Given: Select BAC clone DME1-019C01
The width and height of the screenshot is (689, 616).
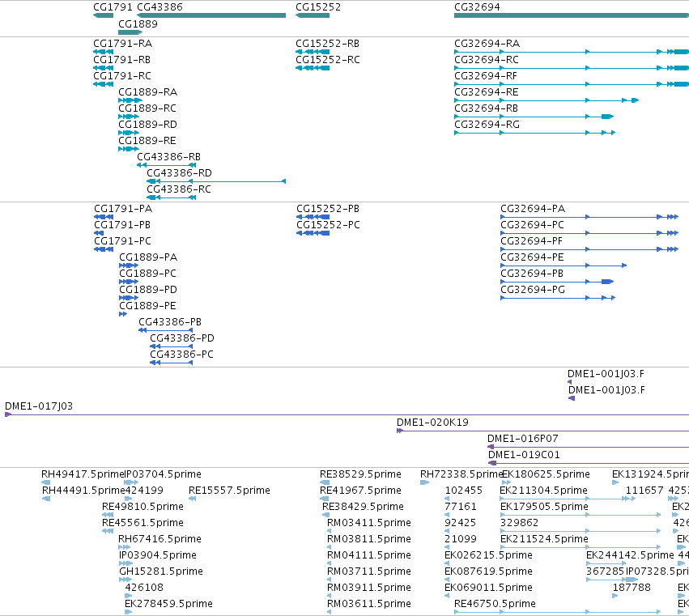Looking at the screenshot, I should coord(524,455).
